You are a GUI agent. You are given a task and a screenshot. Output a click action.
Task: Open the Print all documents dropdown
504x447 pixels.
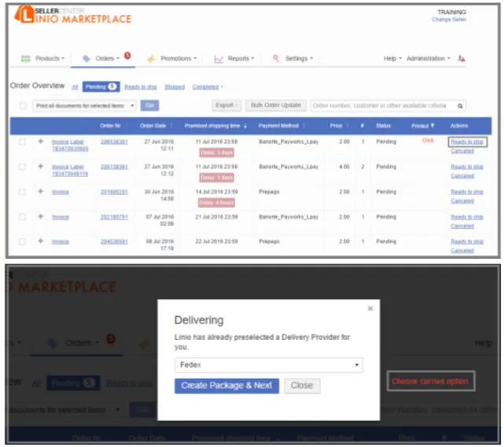(x=84, y=105)
